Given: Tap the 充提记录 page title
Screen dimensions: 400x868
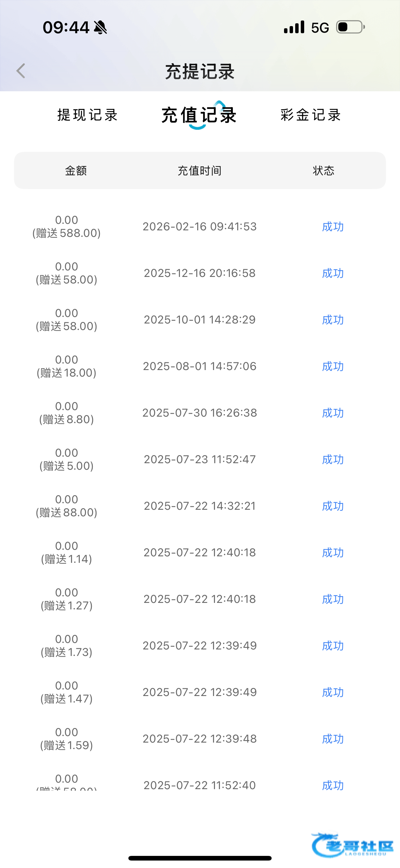Looking at the screenshot, I should click(200, 71).
